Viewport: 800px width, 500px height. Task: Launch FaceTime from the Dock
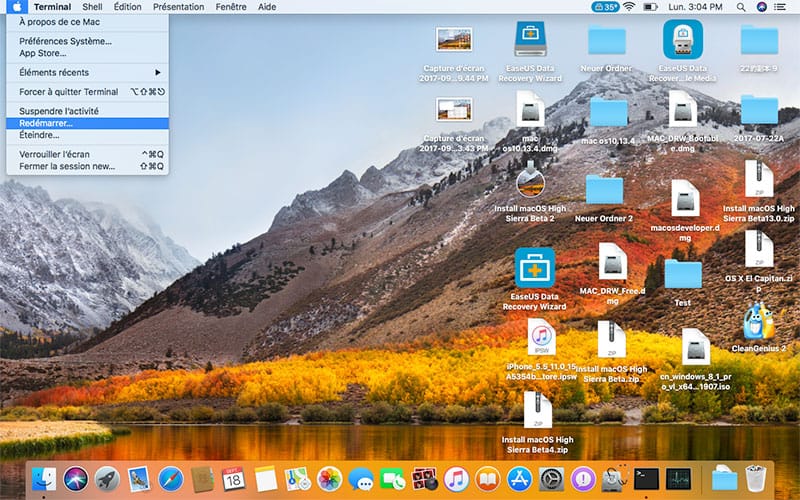coord(392,480)
